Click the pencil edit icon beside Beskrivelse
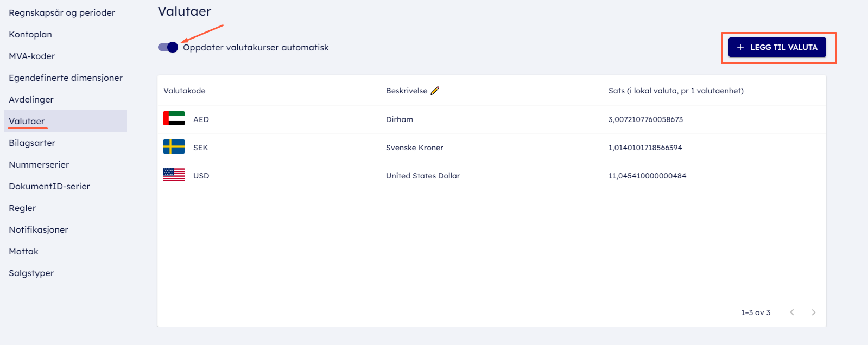The width and height of the screenshot is (868, 345). pos(435,91)
